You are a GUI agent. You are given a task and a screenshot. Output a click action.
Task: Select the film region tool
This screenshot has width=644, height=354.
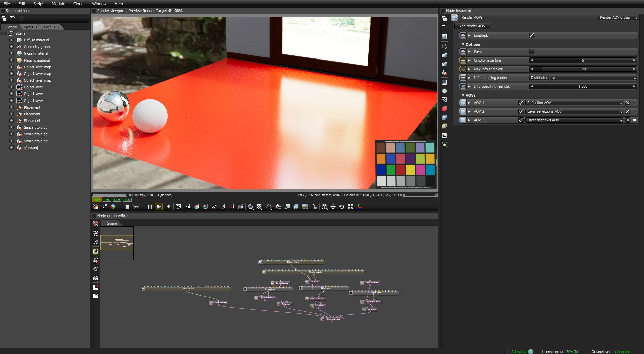coord(240,207)
